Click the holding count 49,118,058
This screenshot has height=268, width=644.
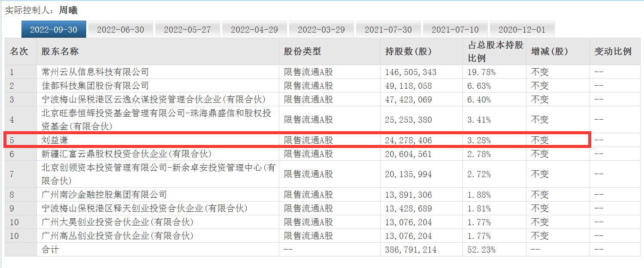click(408, 86)
